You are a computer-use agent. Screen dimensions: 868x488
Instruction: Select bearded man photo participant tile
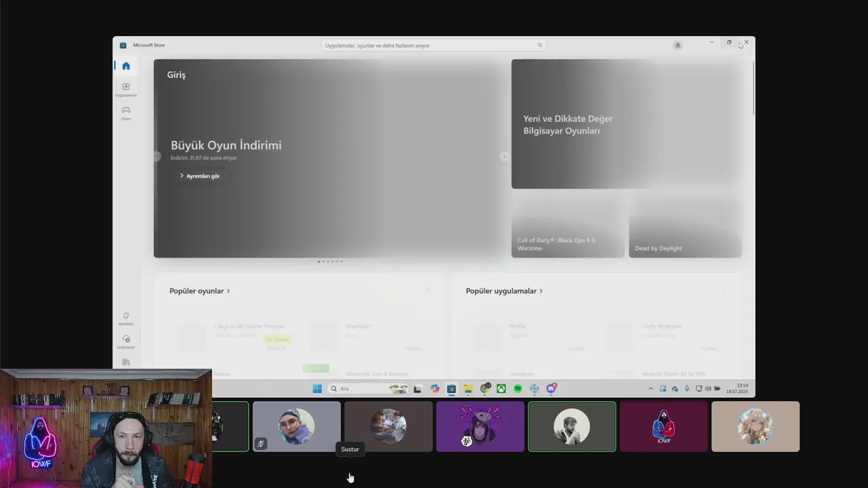[572, 426]
